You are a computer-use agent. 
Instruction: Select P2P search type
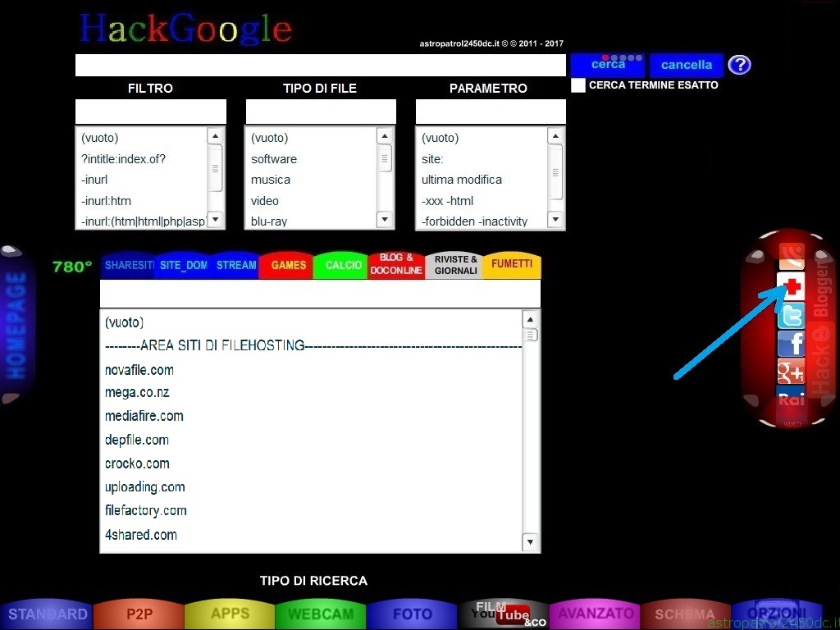point(139,614)
